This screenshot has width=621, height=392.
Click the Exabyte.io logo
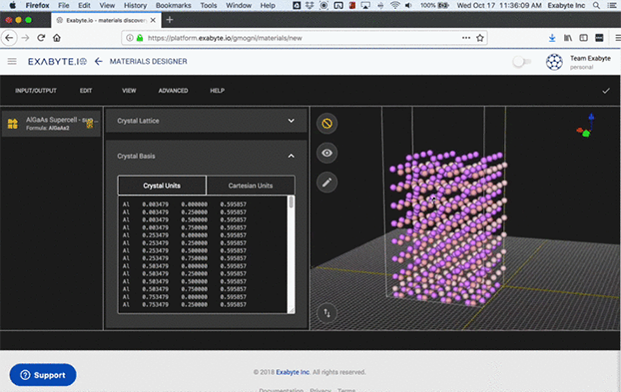(x=57, y=61)
